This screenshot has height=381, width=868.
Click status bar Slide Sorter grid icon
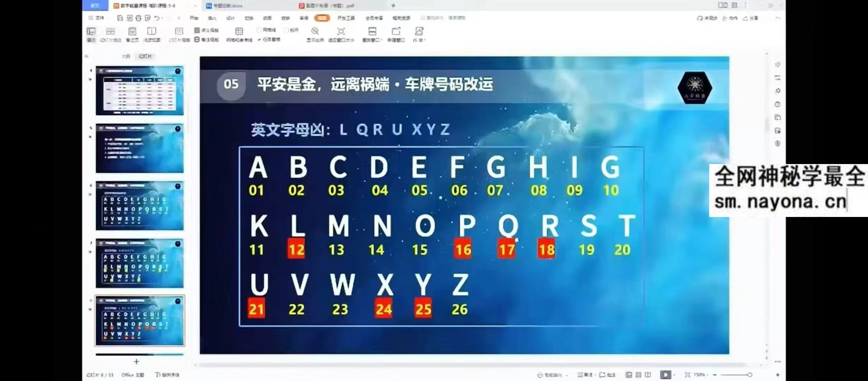638,375
